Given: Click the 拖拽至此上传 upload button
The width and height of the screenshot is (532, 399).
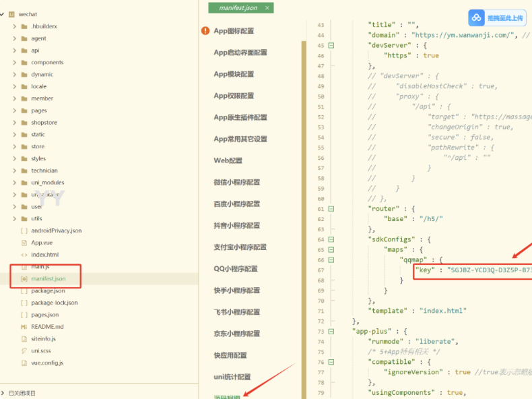Looking at the screenshot, I should pos(497,18).
